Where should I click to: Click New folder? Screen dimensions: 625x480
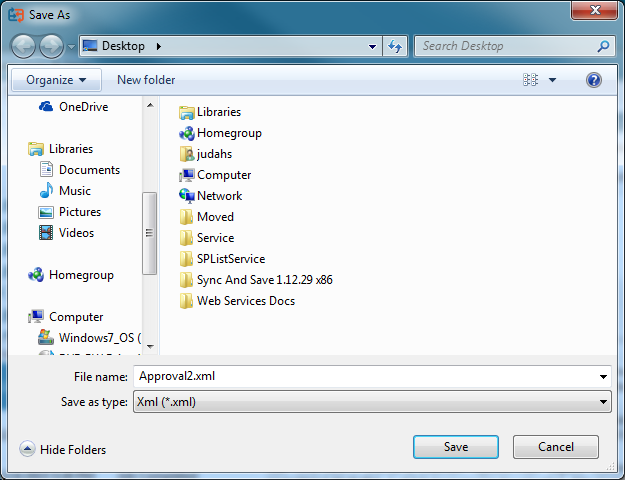[146, 80]
